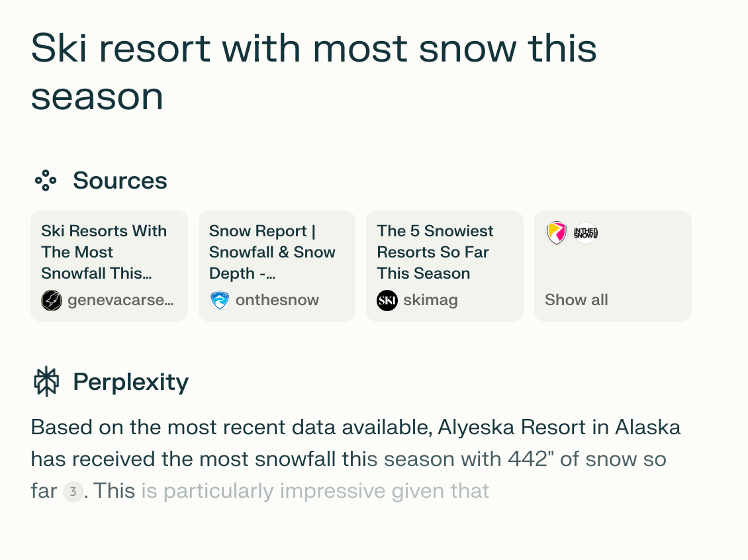
Task: Click the genevacarse site favicon
Action: point(52,301)
